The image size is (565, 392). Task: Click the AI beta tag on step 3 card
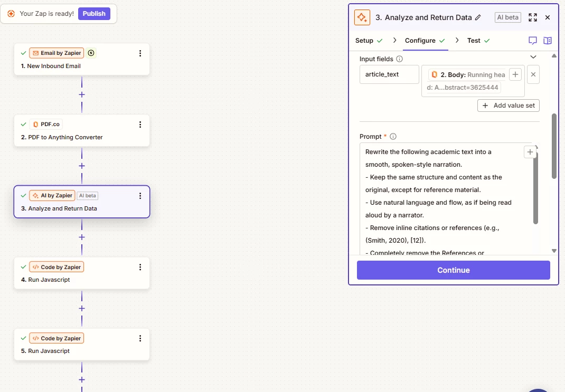click(88, 195)
